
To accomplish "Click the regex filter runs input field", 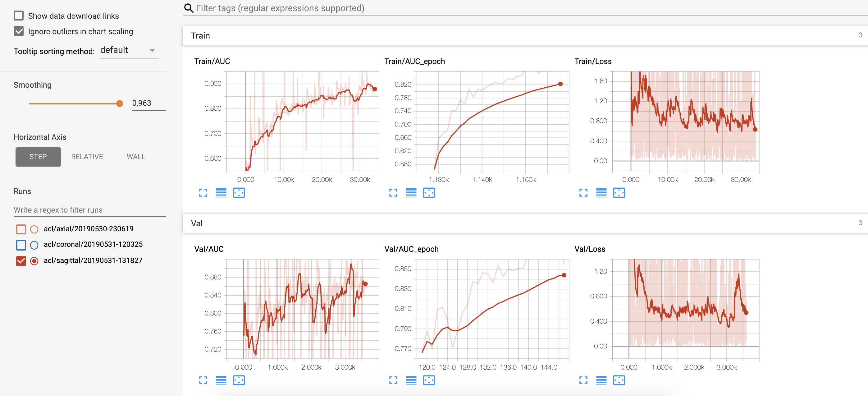I will [89, 210].
